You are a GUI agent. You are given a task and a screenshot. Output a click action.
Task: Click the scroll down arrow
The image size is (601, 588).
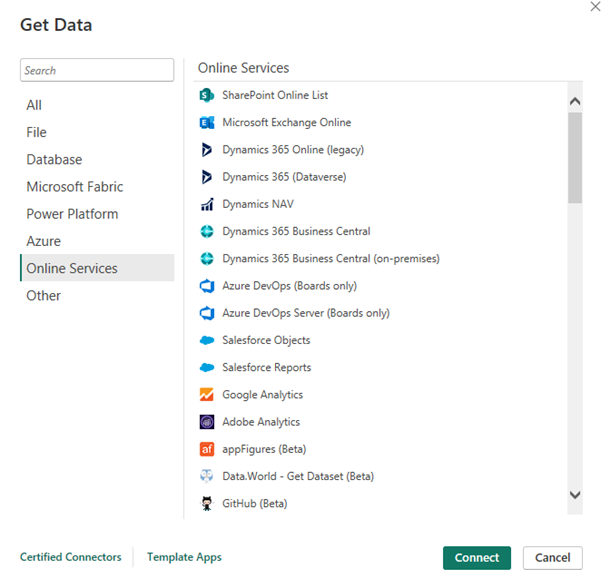point(575,495)
